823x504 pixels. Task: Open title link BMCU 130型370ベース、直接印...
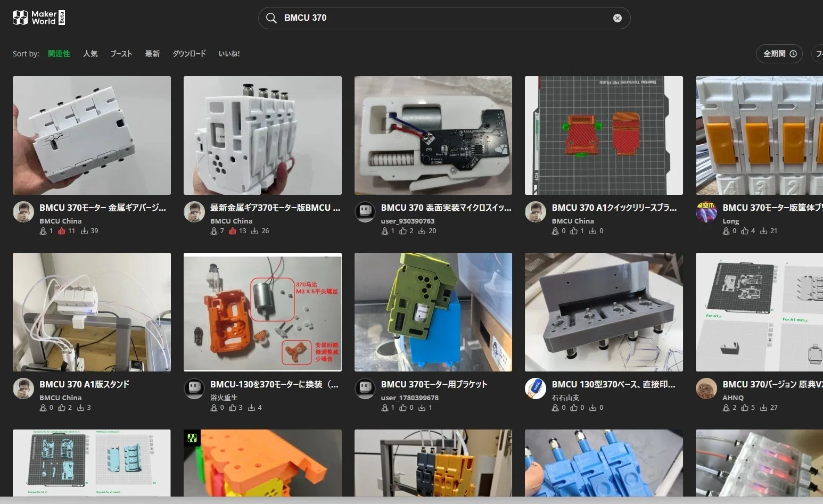pyautogui.click(x=614, y=385)
